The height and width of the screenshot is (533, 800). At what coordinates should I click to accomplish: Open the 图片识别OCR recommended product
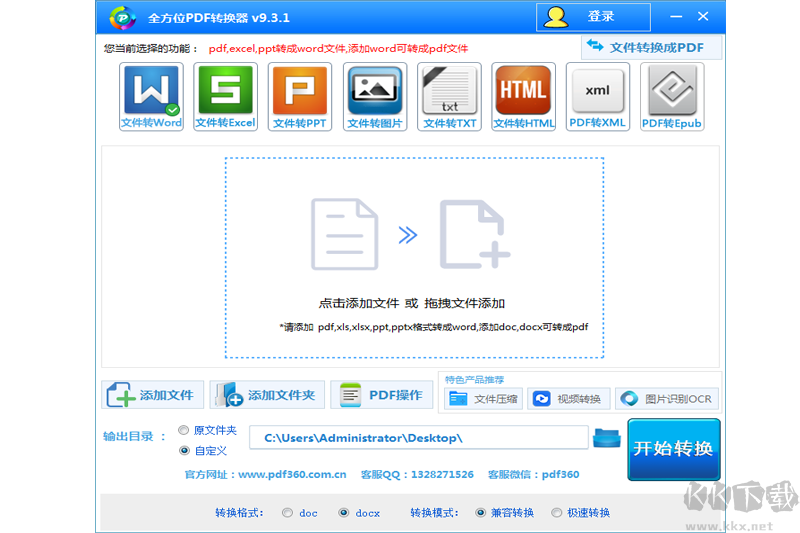click(667, 399)
